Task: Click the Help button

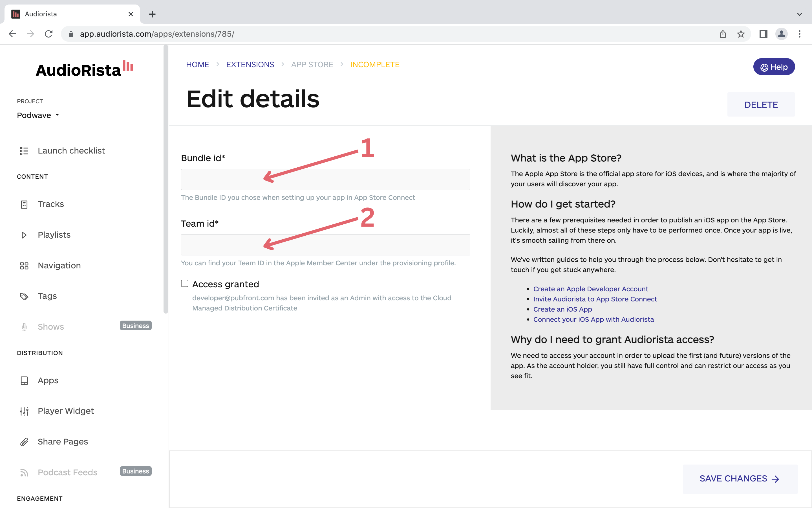Action: tap(774, 67)
